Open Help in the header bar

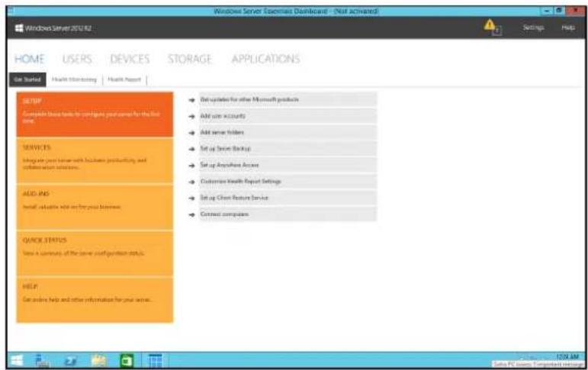[568, 27]
